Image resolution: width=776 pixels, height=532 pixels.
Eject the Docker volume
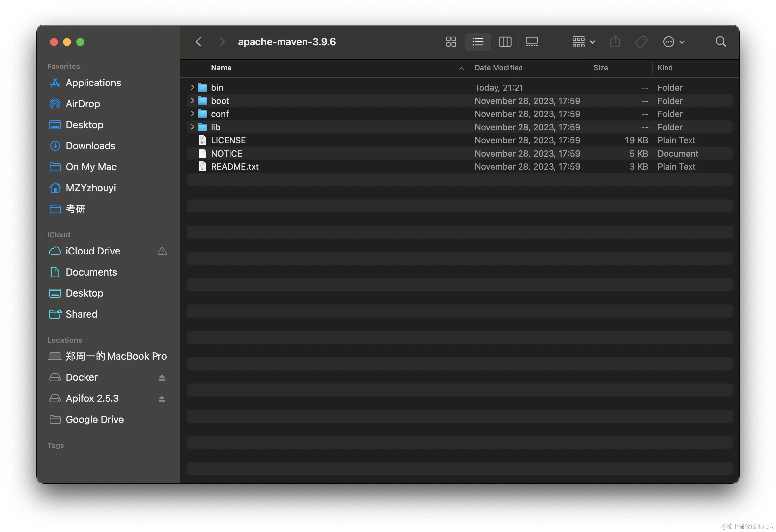[x=162, y=378]
